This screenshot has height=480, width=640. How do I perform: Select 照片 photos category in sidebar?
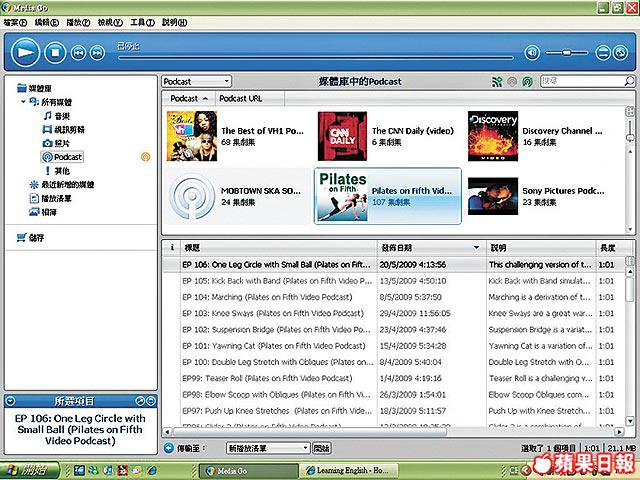pyautogui.click(x=56, y=143)
